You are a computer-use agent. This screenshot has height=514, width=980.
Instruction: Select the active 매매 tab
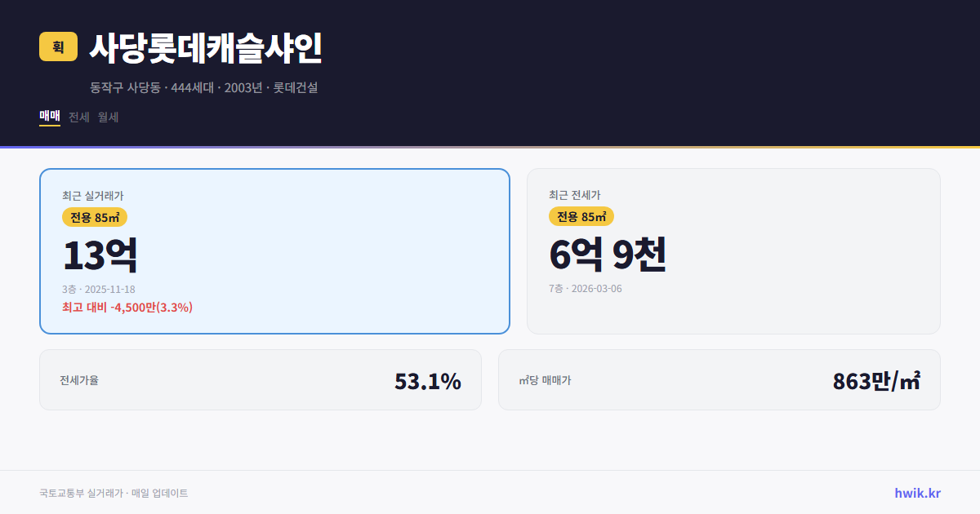(x=48, y=117)
